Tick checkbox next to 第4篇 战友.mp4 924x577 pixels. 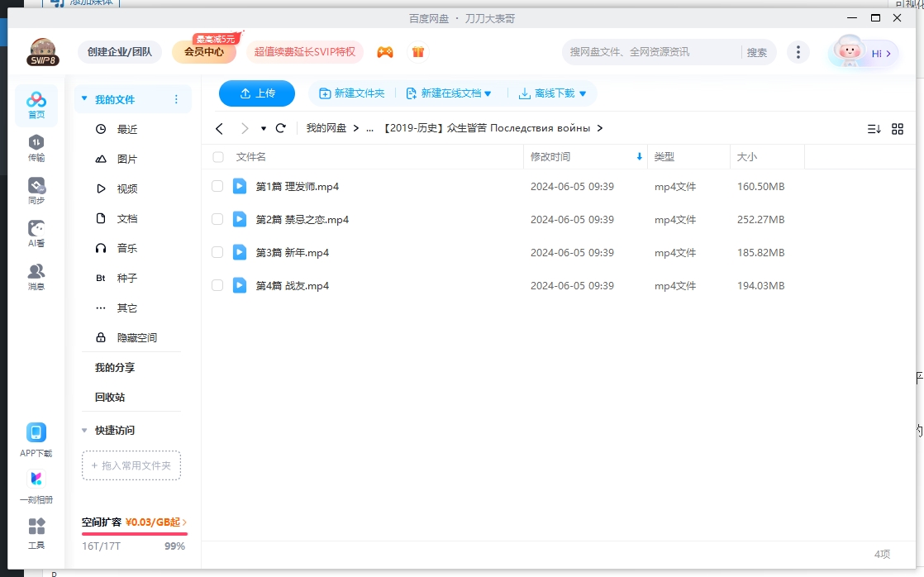[x=217, y=285]
